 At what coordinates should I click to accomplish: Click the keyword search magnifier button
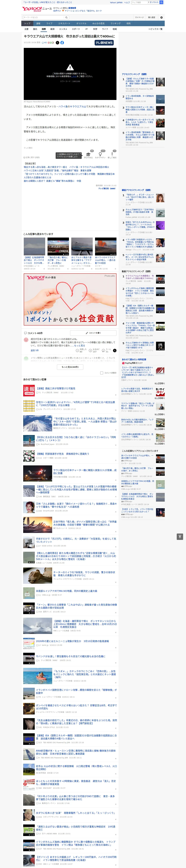pos(66,18)
